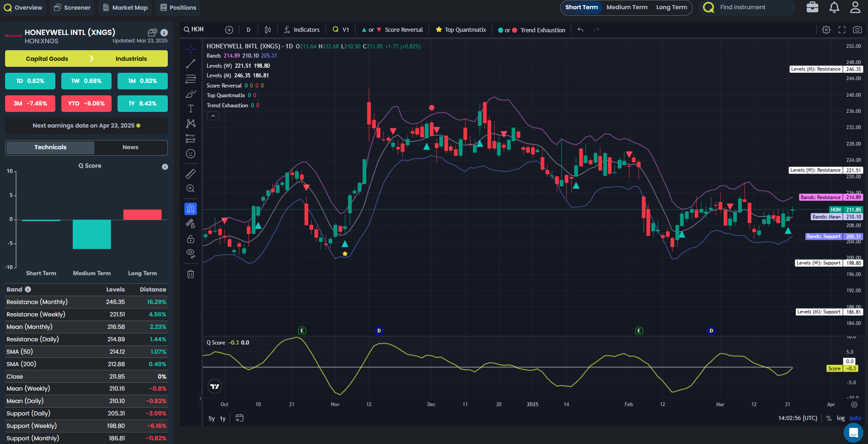The image size is (868, 444).
Task: Open the portfolio briefcase icon
Action: (813, 7)
